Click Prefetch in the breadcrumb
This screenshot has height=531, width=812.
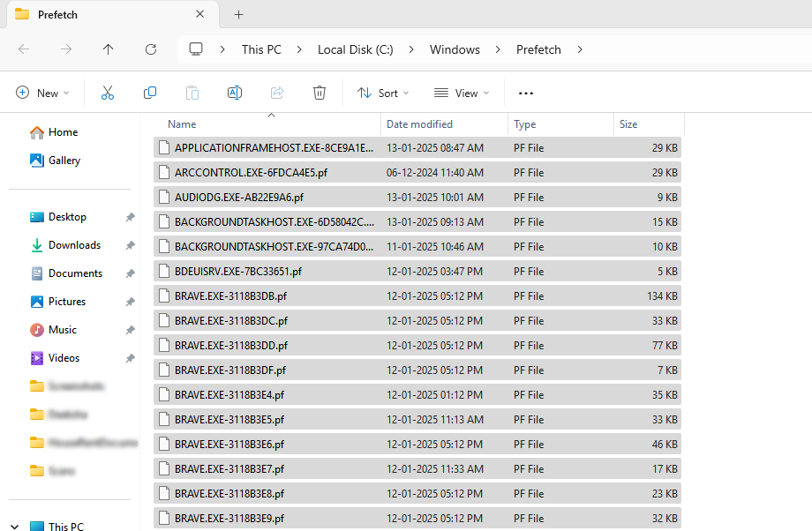[538, 49]
